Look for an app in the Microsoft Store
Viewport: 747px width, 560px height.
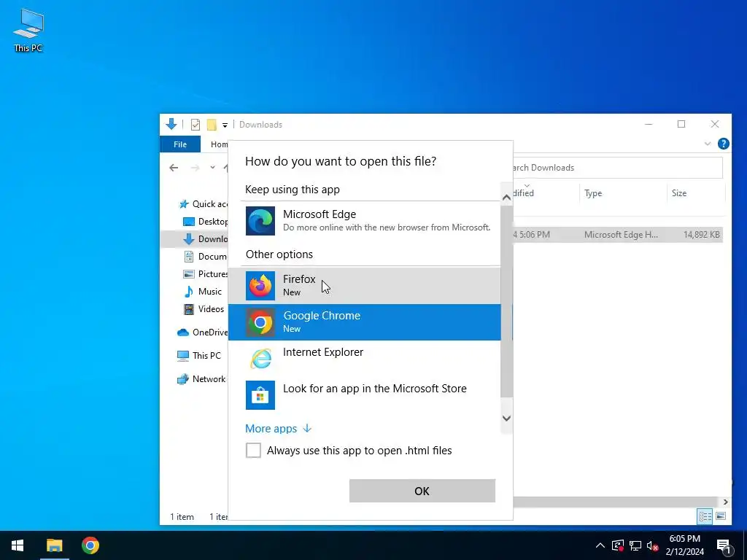365,394
